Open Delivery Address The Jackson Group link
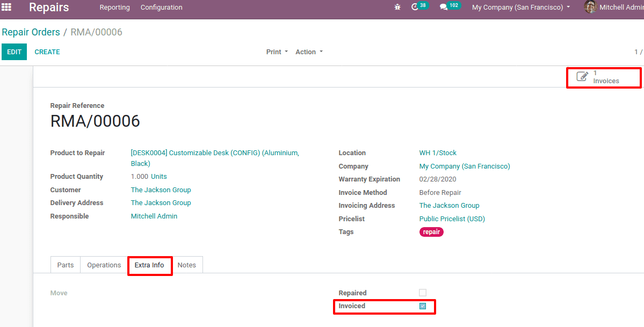This screenshot has height=327, width=644. coord(161,203)
